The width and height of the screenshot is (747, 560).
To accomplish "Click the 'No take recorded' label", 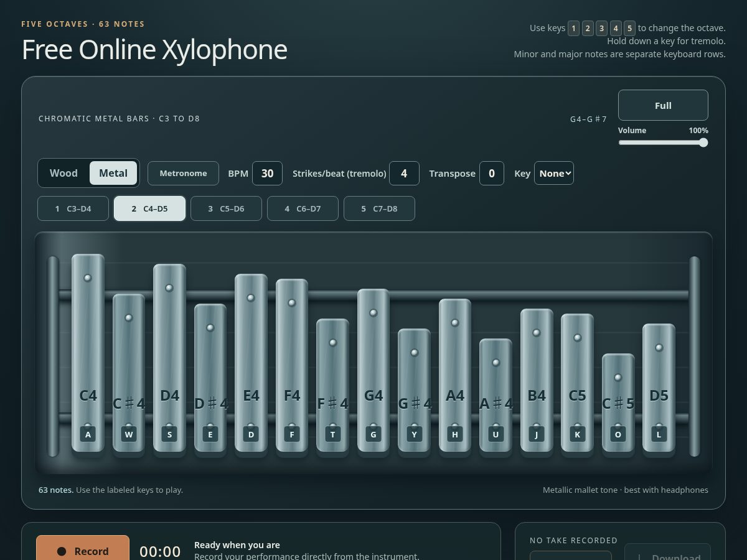I will click(x=573, y=540).
